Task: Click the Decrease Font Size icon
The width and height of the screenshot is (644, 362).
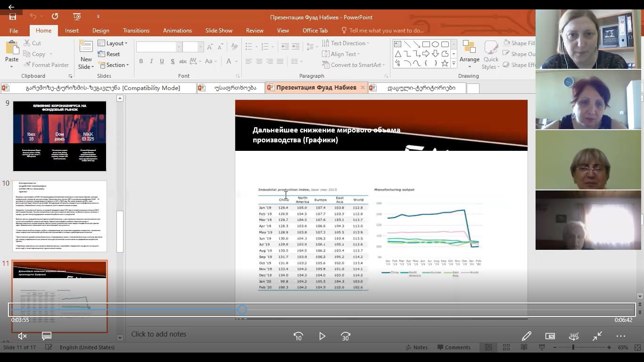Action: coord(220,47)
